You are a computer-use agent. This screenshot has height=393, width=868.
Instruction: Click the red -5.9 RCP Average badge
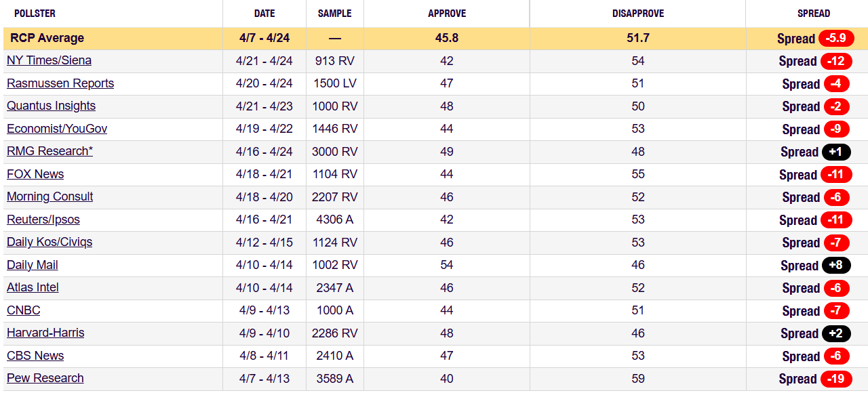pos(836,38)
